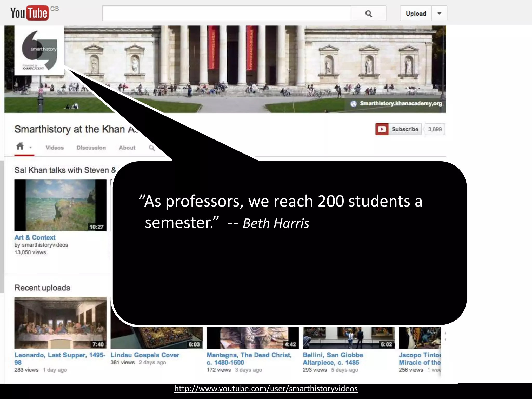Click the Smarthistory channel avatar
532x399 pixels.
pos(39,50)
